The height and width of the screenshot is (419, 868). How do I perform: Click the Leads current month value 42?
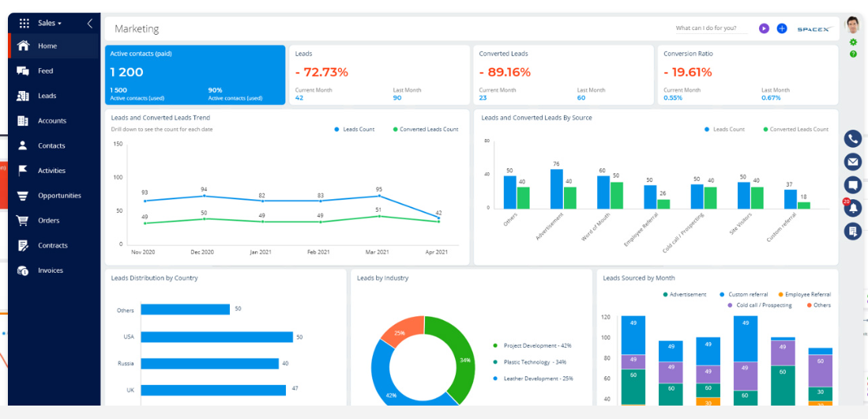pyautogui.click(x=299, y=98)
